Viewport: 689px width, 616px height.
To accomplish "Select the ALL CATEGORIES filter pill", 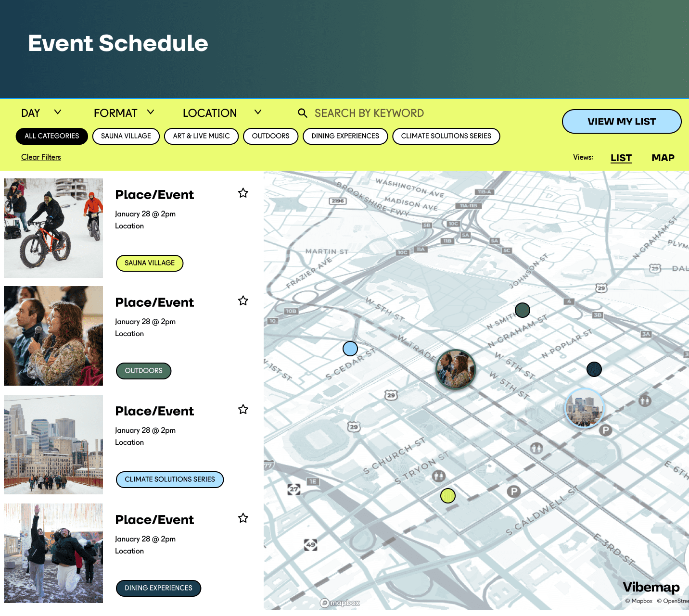I will point(52,136).
